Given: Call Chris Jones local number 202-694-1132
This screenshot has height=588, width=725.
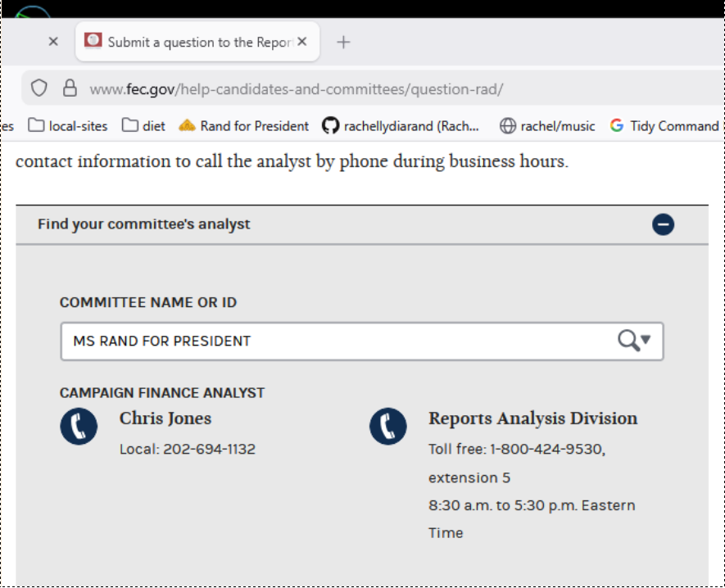Looking at the screenshot, I should [x=209, y=450].
